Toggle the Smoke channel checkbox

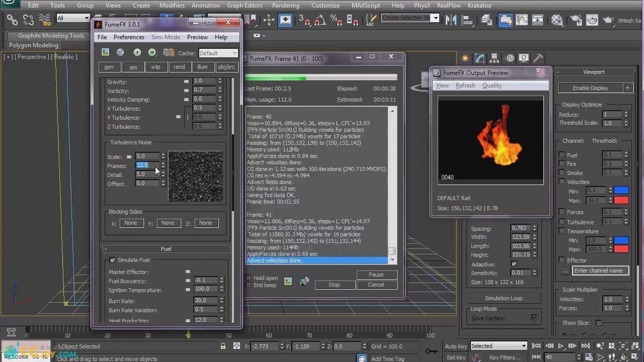point(562,173)
